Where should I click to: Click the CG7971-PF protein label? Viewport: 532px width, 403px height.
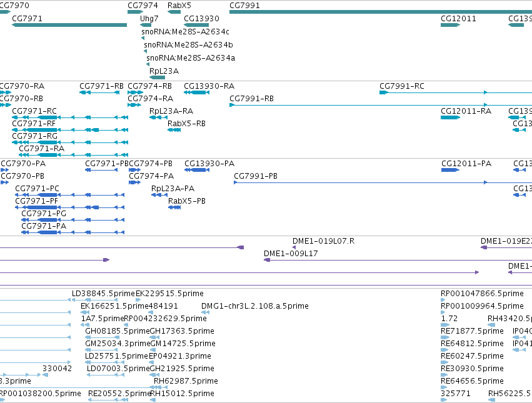coord(37,201)
